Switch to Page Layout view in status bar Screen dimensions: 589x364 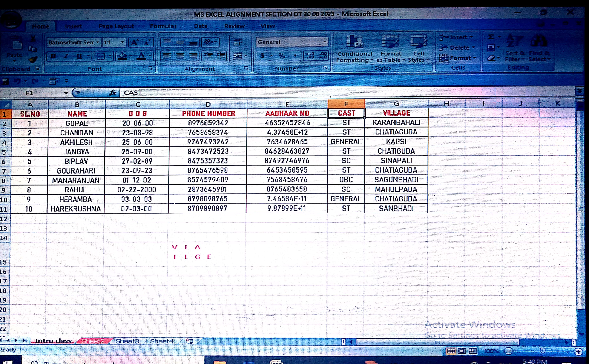pos(462,351)
